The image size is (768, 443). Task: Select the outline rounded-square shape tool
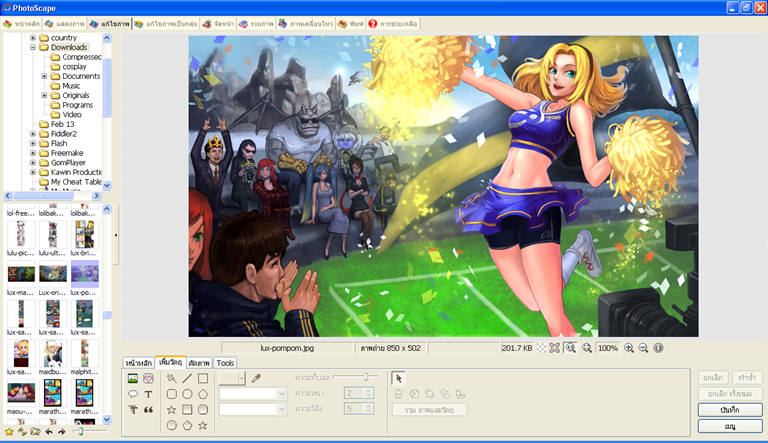coord(171,394)
